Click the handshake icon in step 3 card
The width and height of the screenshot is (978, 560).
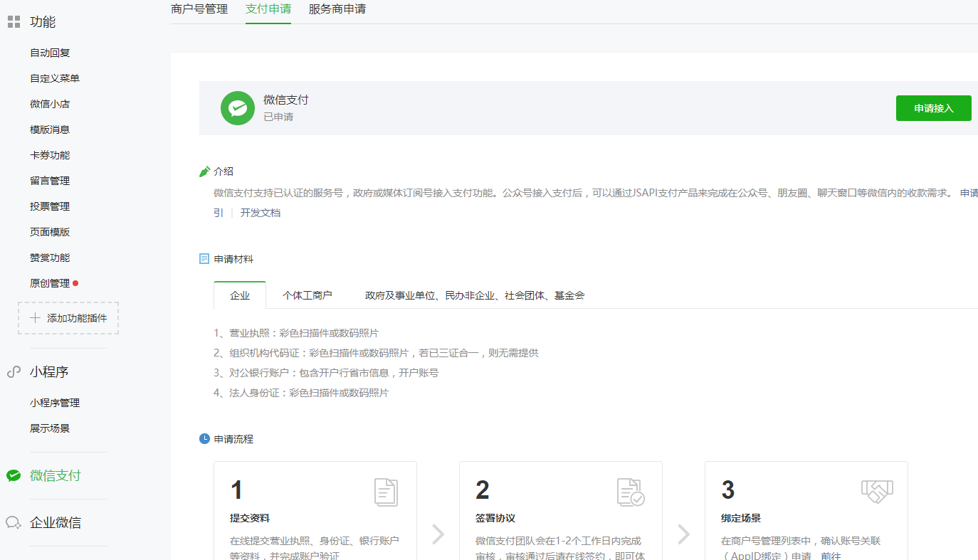tap(877, 490)
